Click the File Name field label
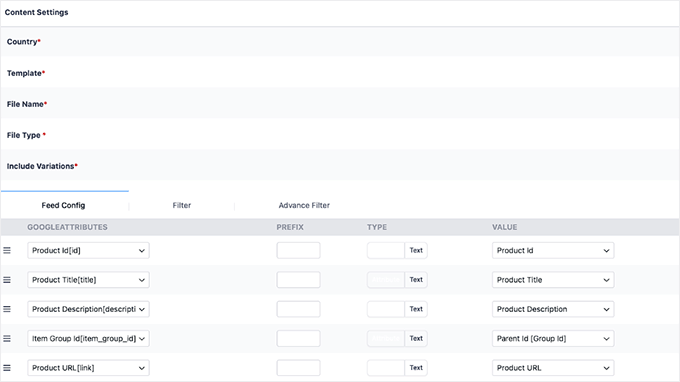This screenshot has width=680, height=382. tap(26, 104)
